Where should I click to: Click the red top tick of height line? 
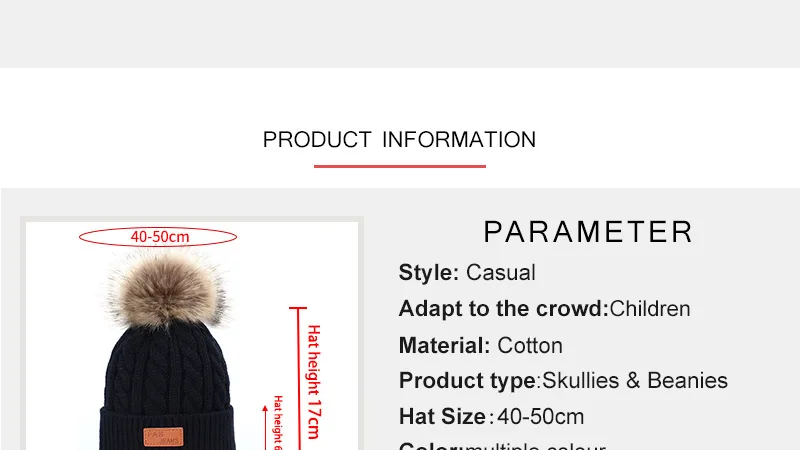(x=298, y=308)
